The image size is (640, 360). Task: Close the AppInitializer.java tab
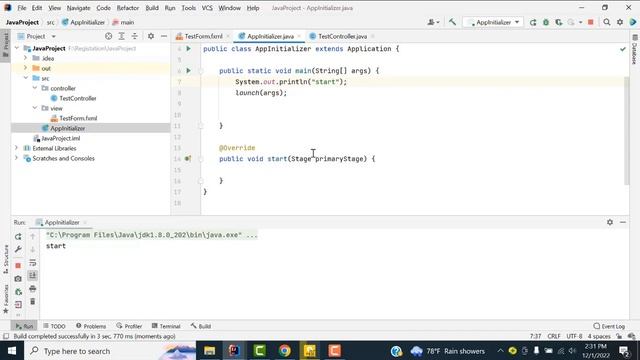(299, 36)
